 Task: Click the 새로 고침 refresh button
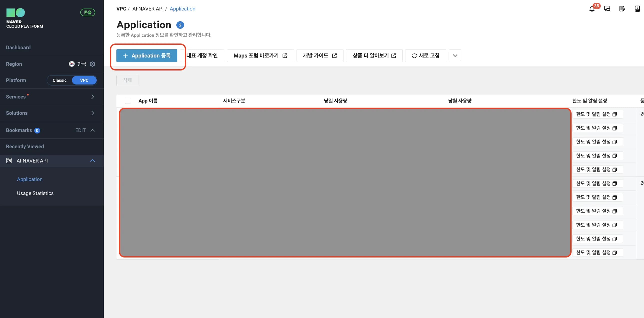tap(425, 55)
